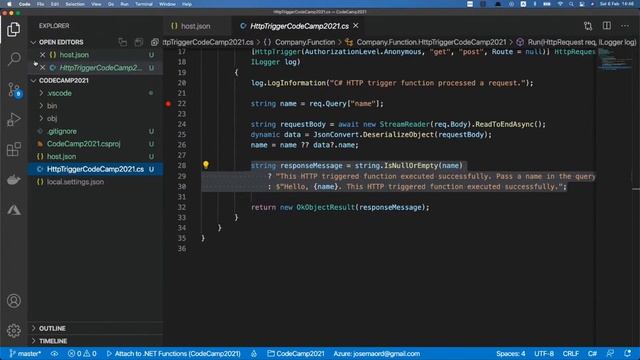Viewport: 640px width, 360px height.
Task: Close the HttpTriggerCodeCamp2021.cs tab
Action: pos(356,26)
